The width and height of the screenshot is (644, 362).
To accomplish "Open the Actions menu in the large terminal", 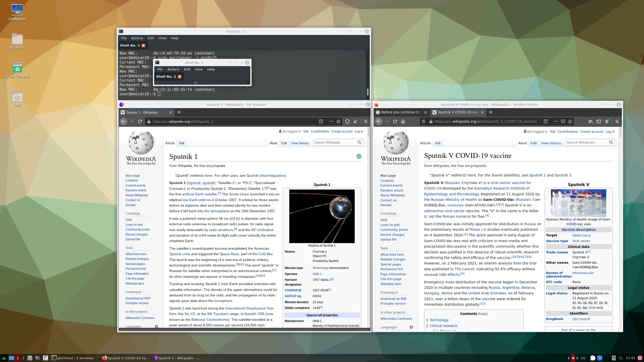I will (137, 38).
